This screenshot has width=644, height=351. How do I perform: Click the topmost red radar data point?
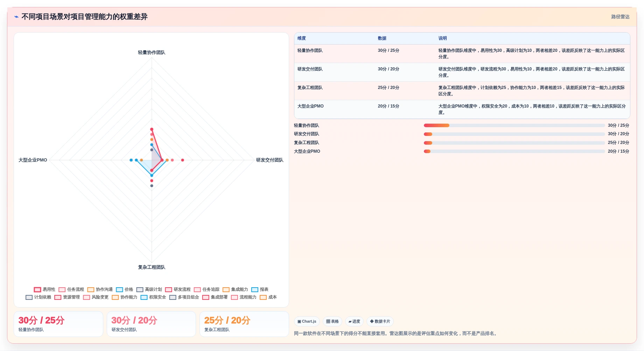click(x=152, y=129)
